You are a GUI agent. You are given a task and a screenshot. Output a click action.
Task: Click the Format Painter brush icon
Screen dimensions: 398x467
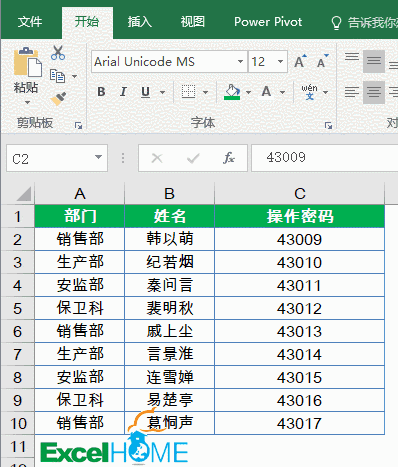click(58, 99)
